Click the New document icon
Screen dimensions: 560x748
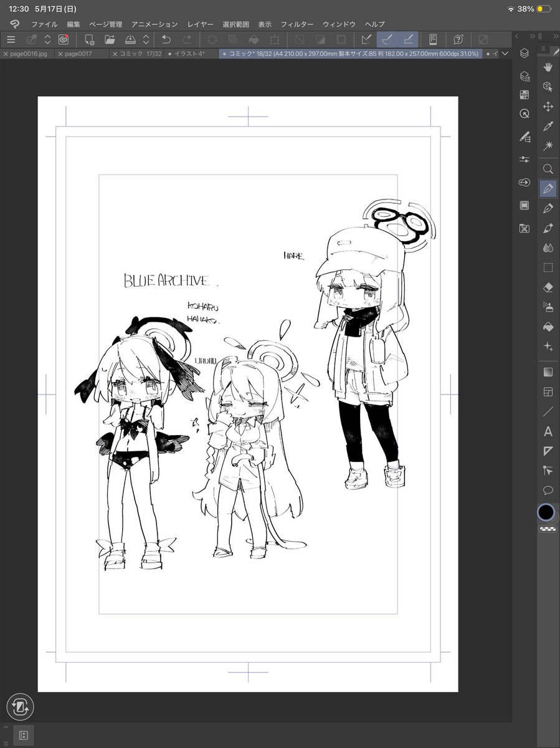tap(89, 39)
